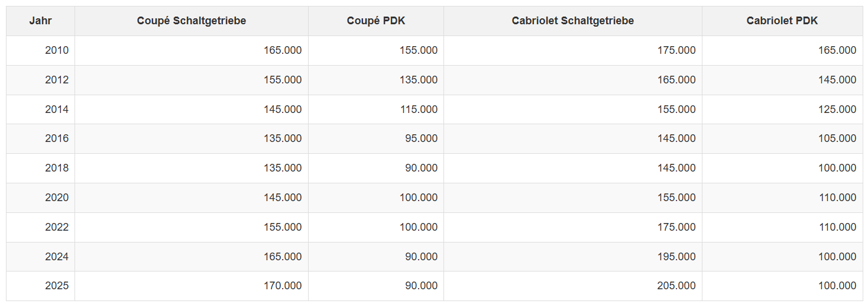The width and height of the screenshot is (868, 307).
Task: Click the 2020 Cabriolet PDK cell
Action: pos(837,198)
